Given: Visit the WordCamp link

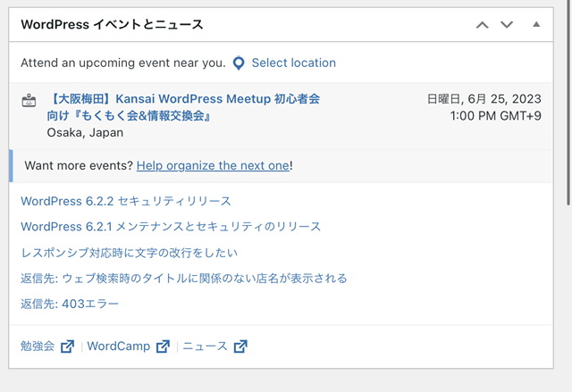Looking at the screenshot, I should [120, 346].
